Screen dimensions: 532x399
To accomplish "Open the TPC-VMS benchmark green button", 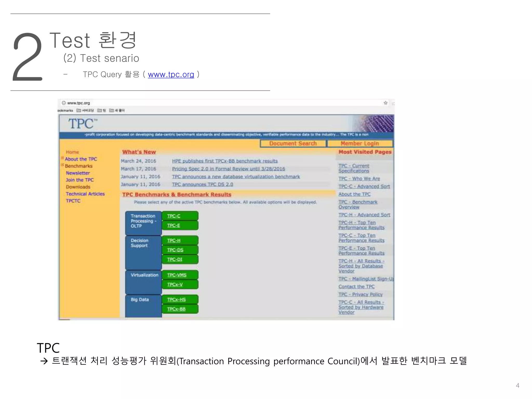I will tap(180, 275).
